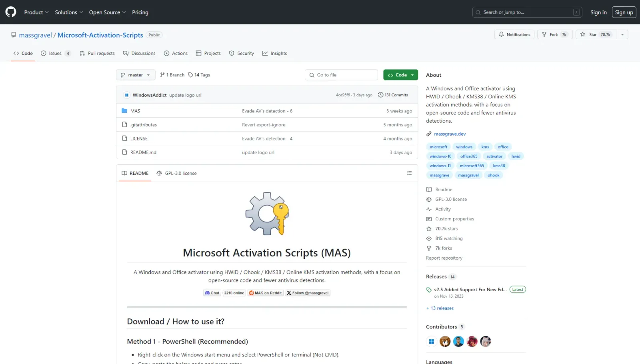The width and height of the screenshot is (640, 364).
Task: Click the Discord Chat badge
Action: click(x=212, y=293)
